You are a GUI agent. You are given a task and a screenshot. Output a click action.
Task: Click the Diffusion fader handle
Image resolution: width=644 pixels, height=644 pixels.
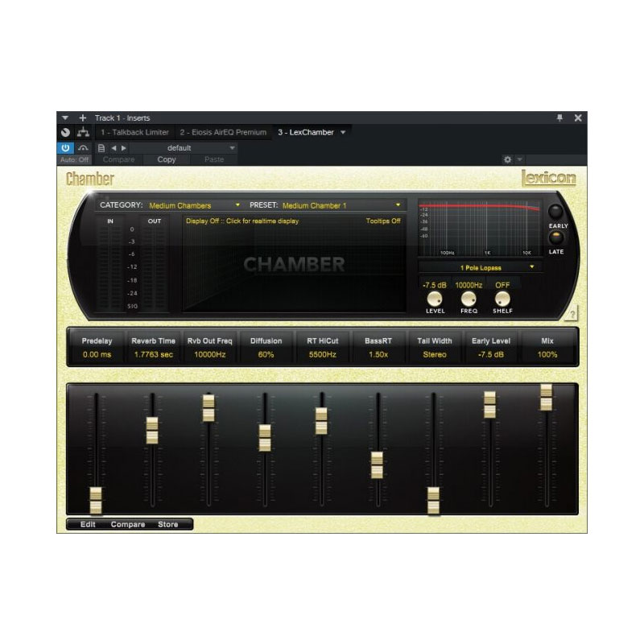[265, 438]
